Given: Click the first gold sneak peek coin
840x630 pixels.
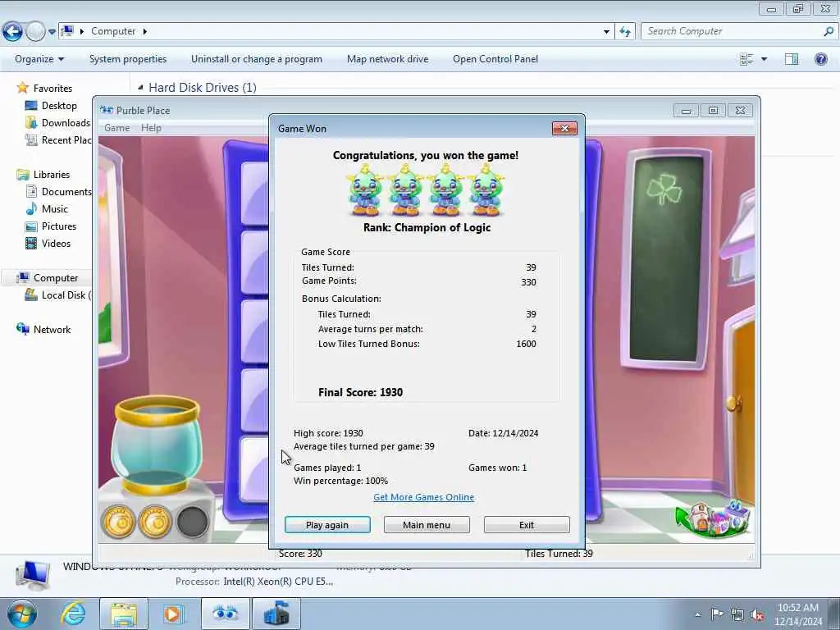Looking at the screenshot, I should point(119,521).
